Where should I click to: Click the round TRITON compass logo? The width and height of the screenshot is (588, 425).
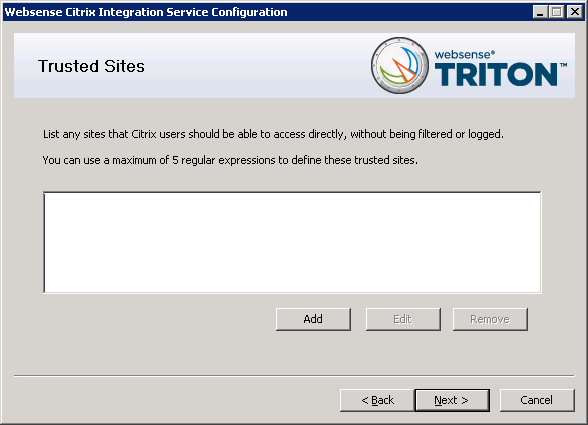[400, 65]
